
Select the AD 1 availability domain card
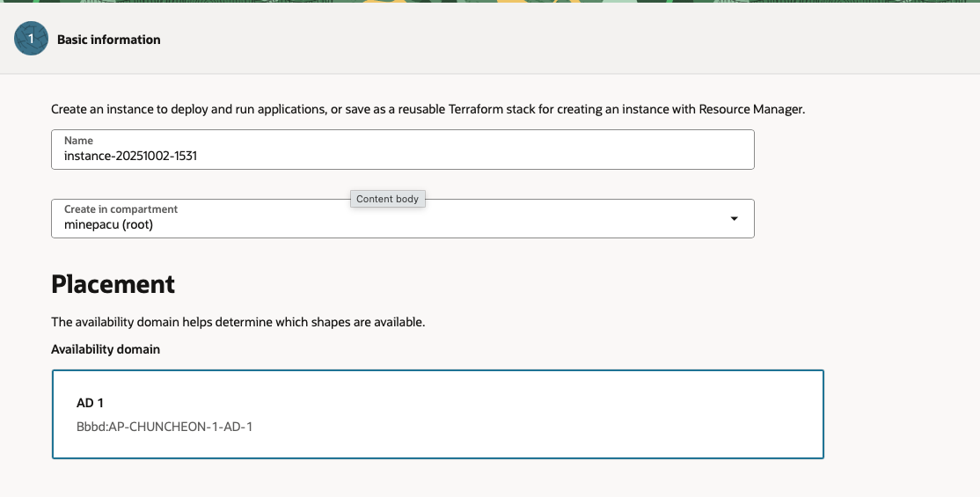point(438,414)
